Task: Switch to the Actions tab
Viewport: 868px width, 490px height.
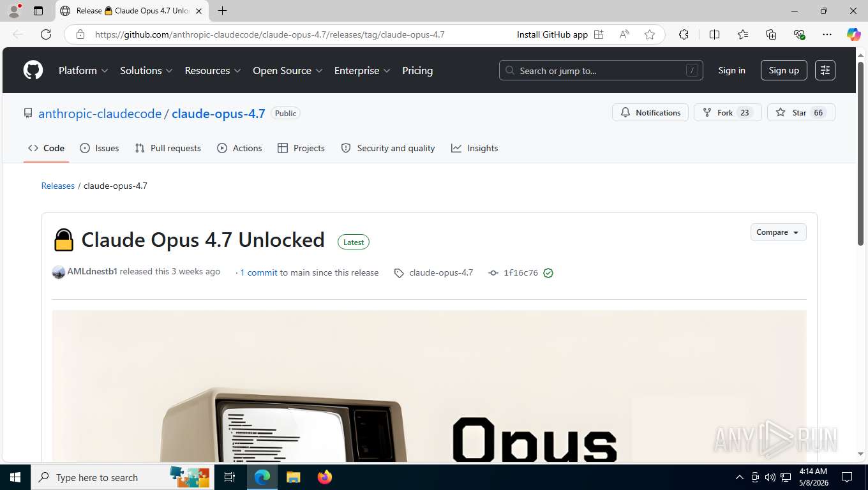Action: 239,148
